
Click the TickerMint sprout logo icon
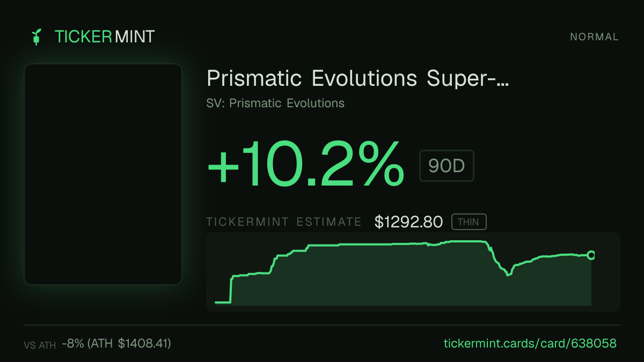pyautogui.click(x=36, y=37)
